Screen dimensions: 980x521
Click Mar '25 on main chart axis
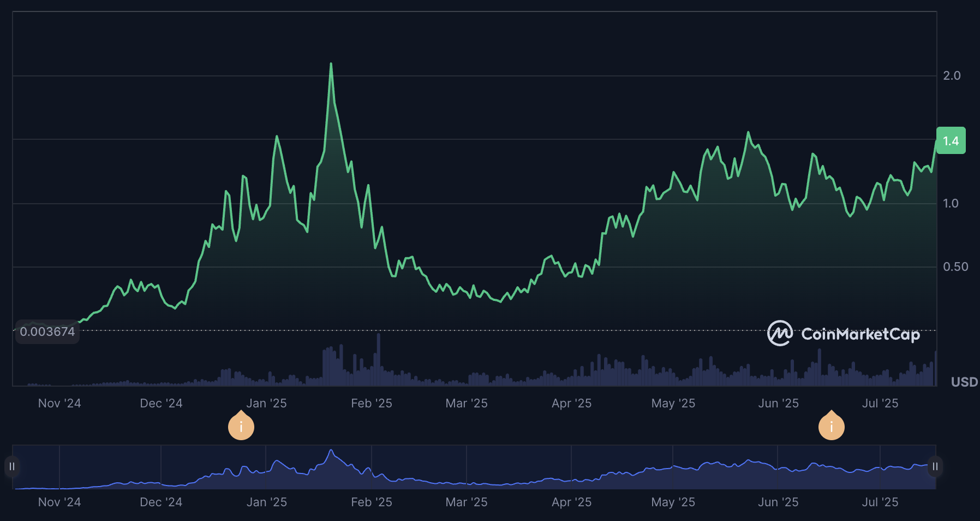(467, 403)
